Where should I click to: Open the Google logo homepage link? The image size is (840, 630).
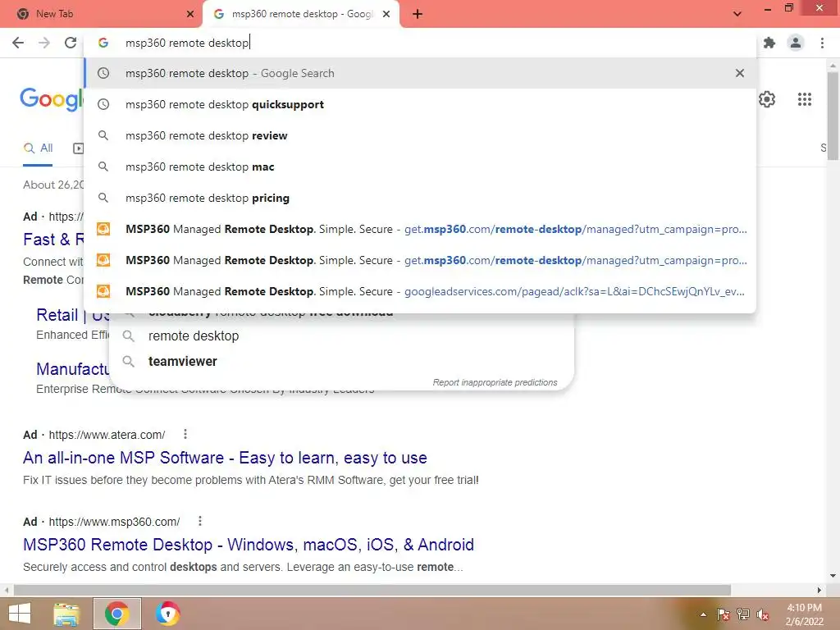click(x=52, y=99)
